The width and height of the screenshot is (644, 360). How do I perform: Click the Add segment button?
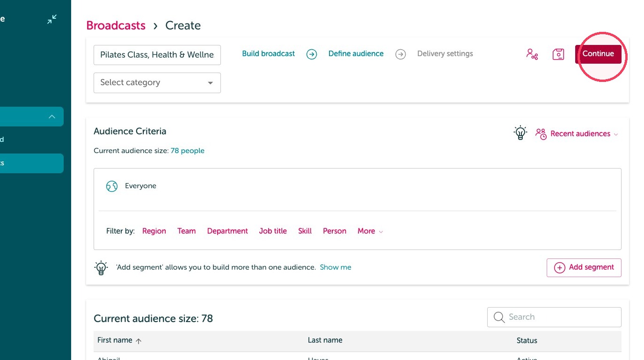coord(584,268)
